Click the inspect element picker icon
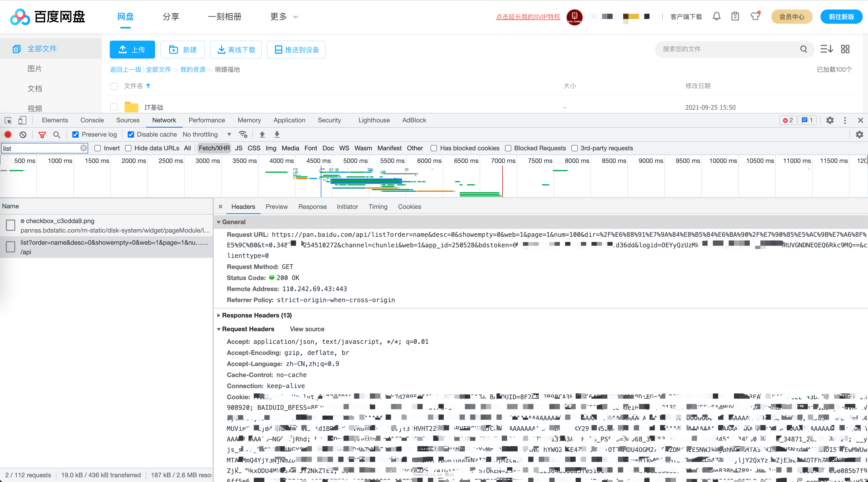The image size is (868, 482). pos(8,120)
